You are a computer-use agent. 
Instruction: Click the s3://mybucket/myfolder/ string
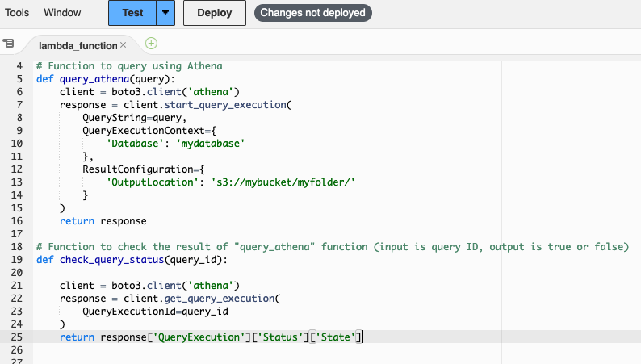(283, 182)
